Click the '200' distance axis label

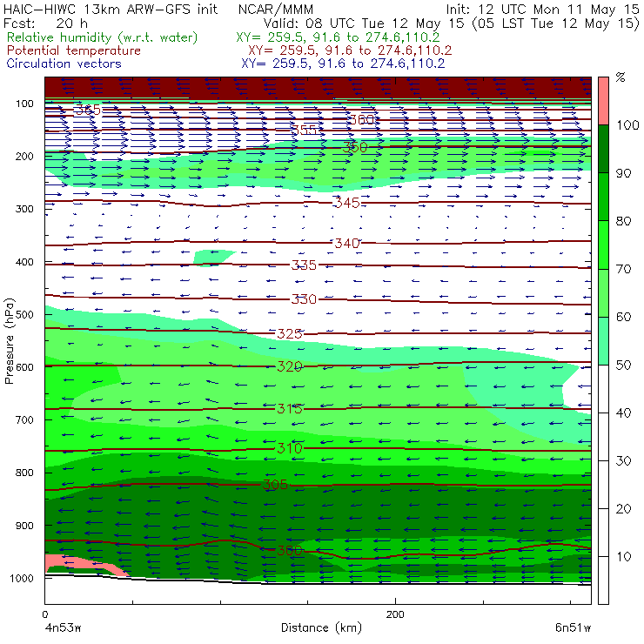click(395, 614)
